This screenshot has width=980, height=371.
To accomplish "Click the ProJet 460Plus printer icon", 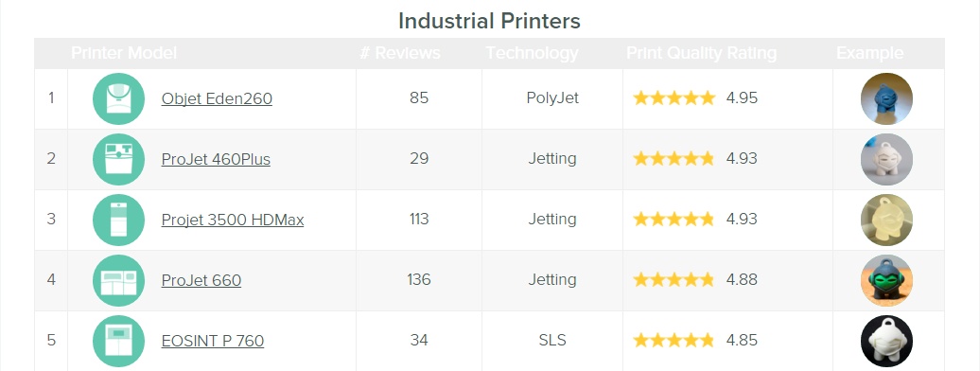I will click(x=119, y=160).
